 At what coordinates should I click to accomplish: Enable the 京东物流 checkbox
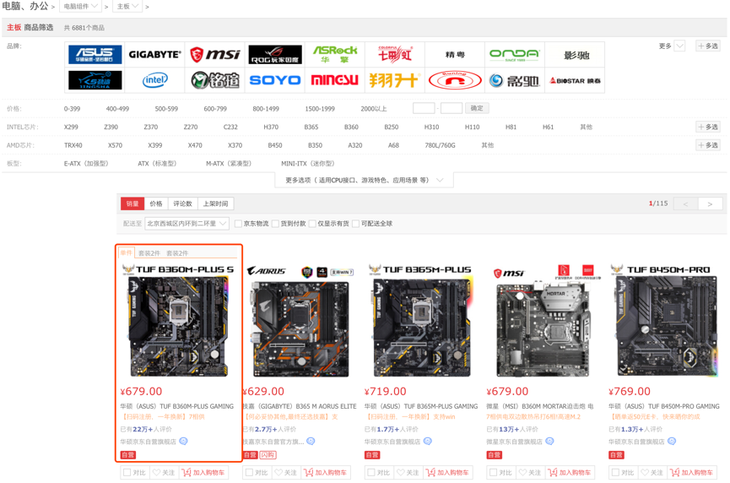(x=238, y=224)
